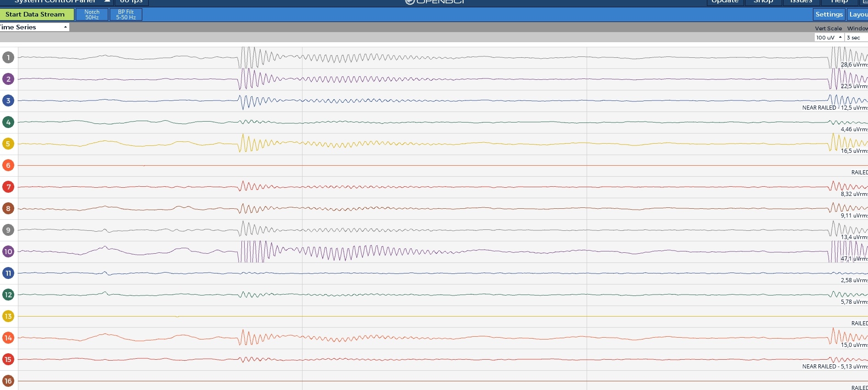Toggle channel 4
The height and width of the screenshot is (390, 868).
pos(8,122)
